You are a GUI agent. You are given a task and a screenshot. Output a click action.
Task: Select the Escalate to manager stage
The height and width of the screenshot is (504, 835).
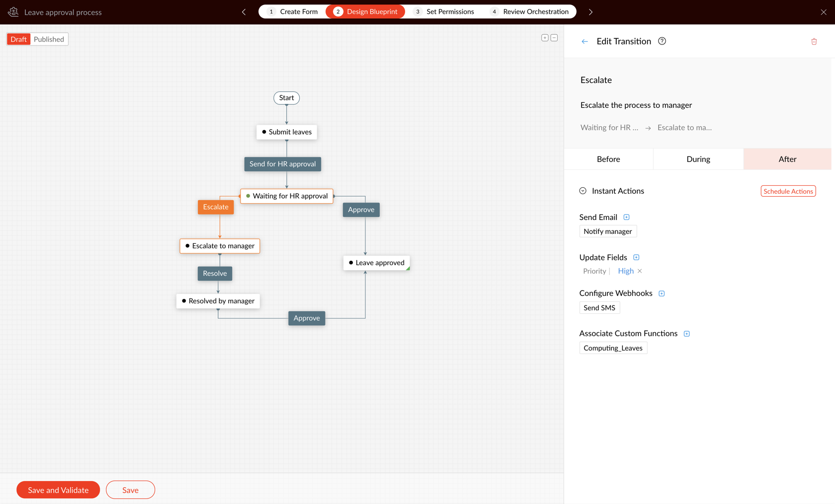click(x=220, y=246)
